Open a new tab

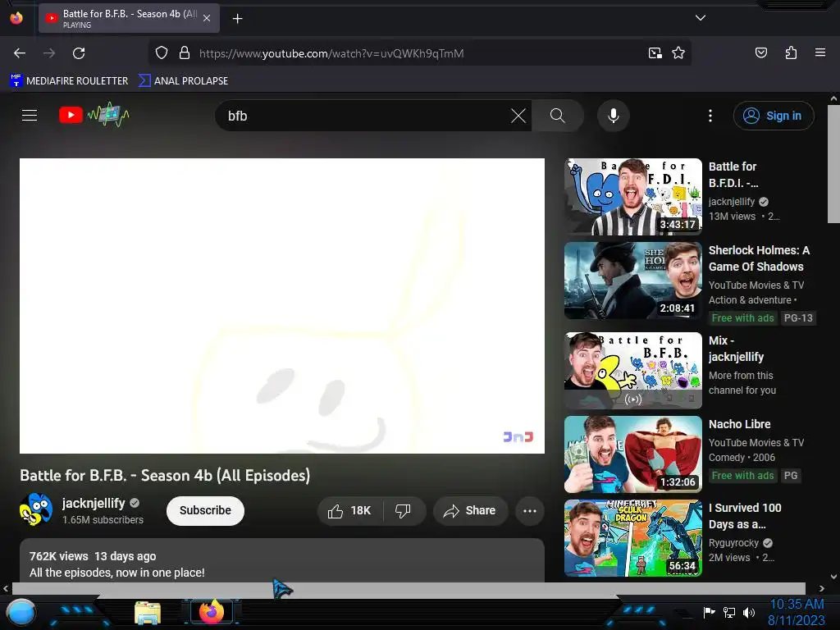point(237,19)
